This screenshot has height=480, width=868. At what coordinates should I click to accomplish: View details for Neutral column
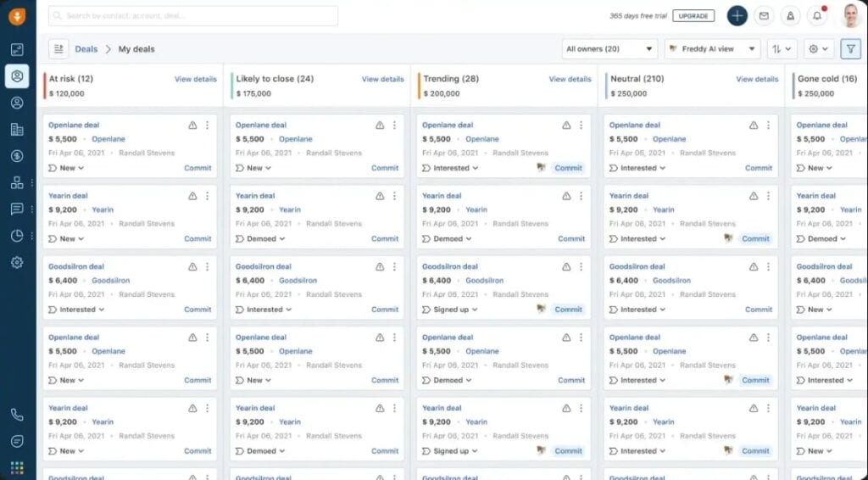pyautogui.click(x=757, y=79)
